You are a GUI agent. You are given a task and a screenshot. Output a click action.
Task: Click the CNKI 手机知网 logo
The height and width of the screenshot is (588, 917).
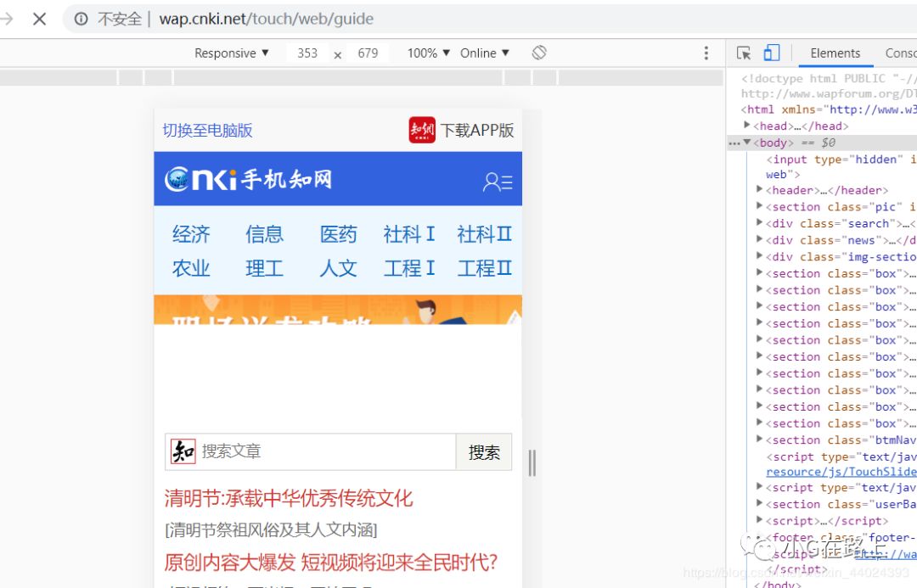click(249, 179)
